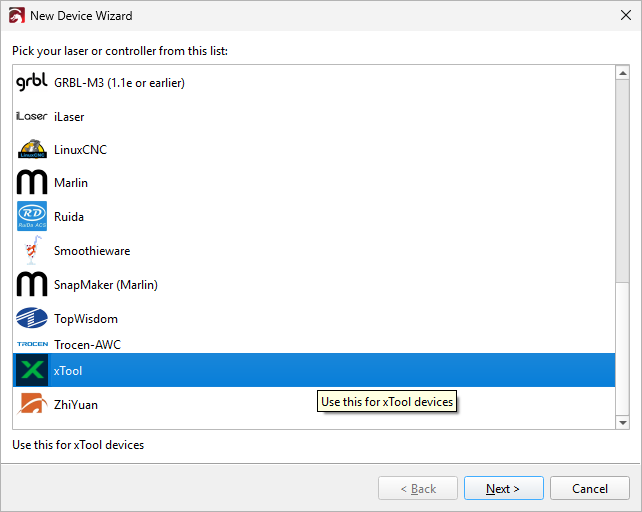Click the LinuxCNC penguin icon
642x512 pixels.
[x=32, y=149]
